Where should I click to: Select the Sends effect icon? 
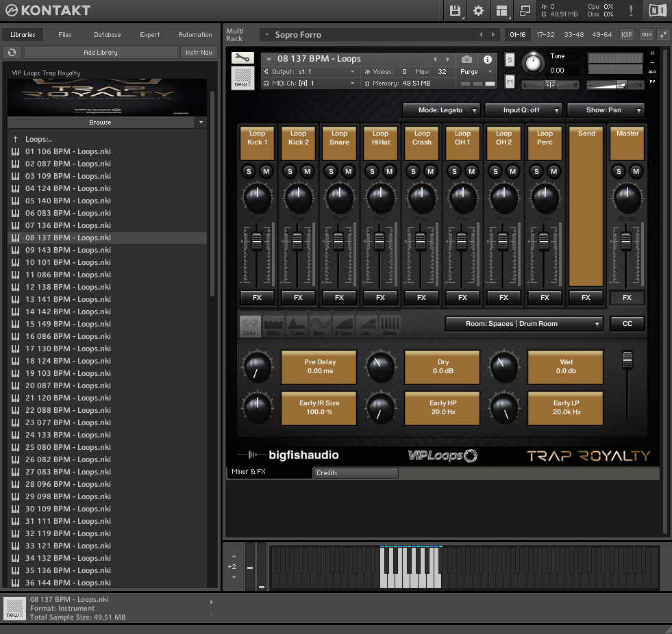click(390, 326)
